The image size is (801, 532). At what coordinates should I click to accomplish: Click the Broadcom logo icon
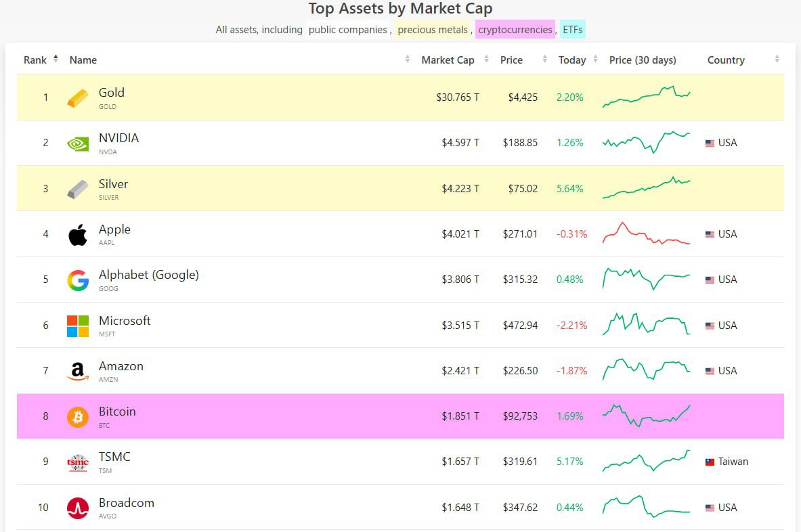(78, 508)
